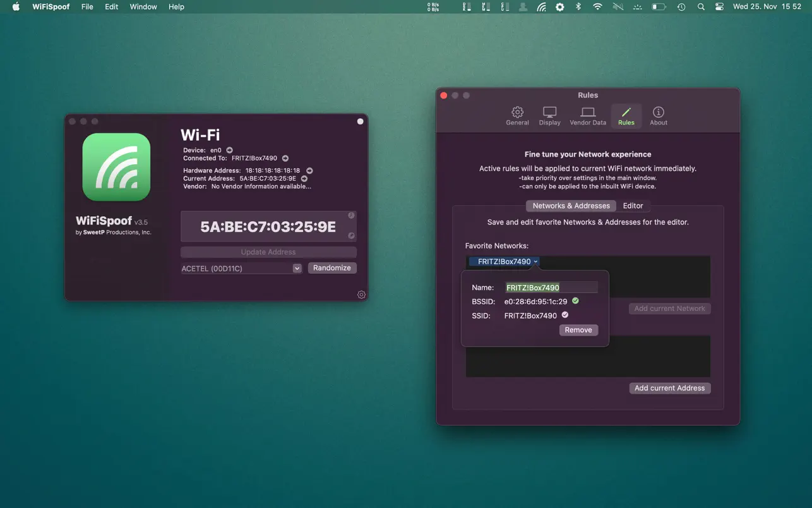The width and height of the screenshot is (812, 508).
Task: Switch to the Editor tab
Action: pos(633,206)
